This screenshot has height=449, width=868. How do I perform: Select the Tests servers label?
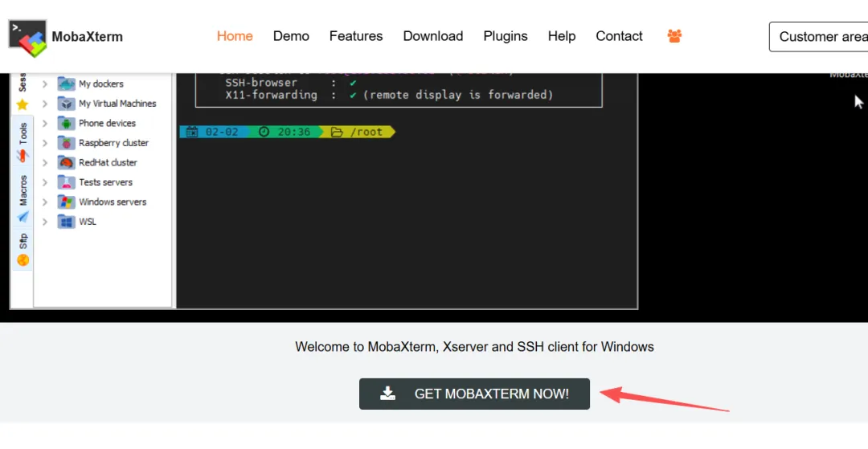[x=106, y=182]
